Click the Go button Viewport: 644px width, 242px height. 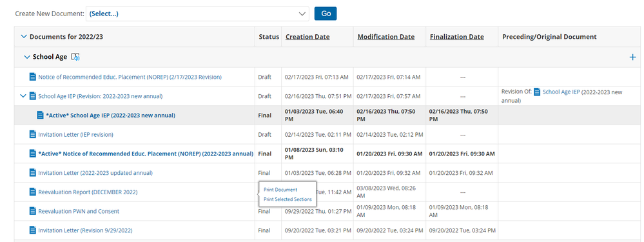tap(326, 14)
